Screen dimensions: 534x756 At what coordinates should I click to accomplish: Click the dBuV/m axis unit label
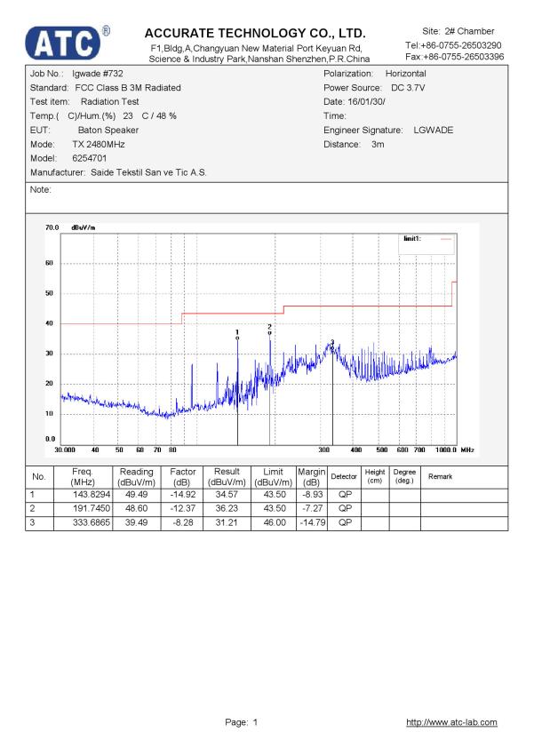coord(84,227)
